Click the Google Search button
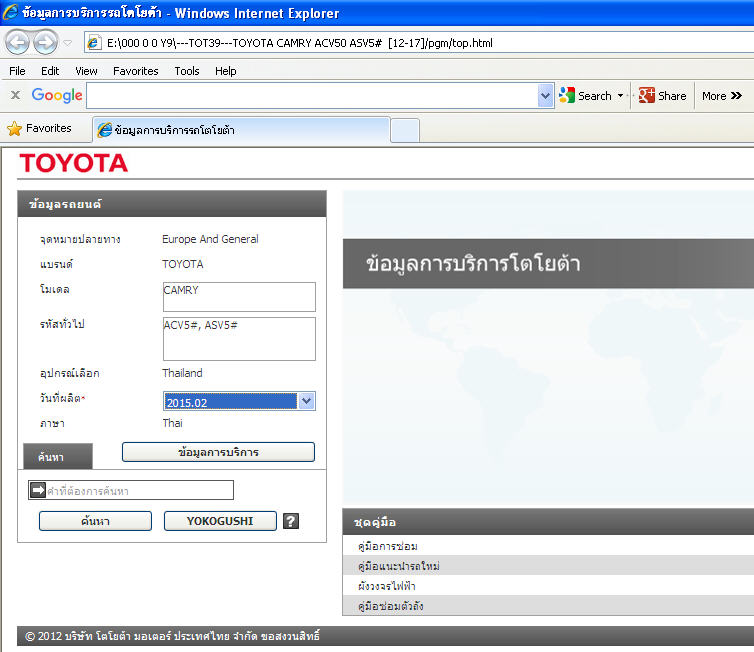Viewport: 754px width, 652px height. (x=585, y=96)
